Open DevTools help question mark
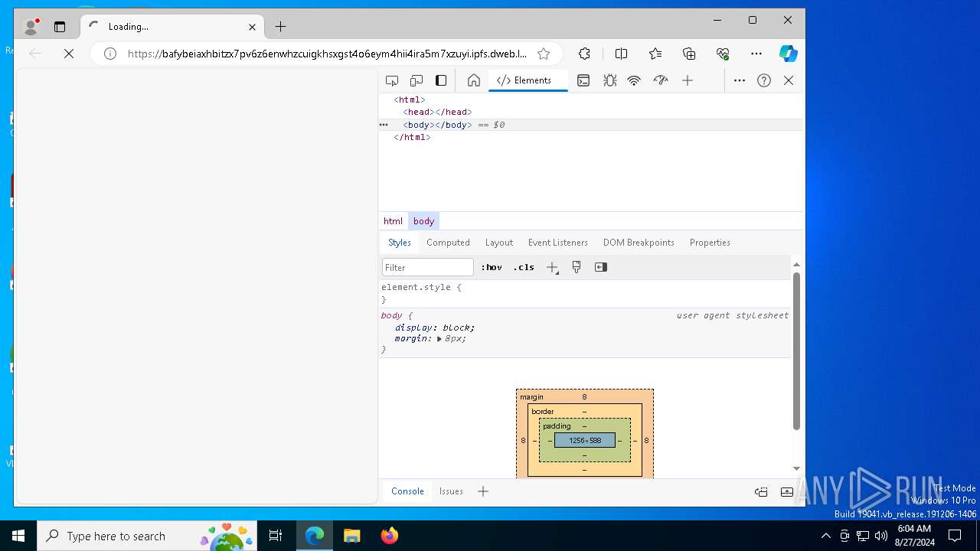980x551 pixels. (x=764, y=80)
